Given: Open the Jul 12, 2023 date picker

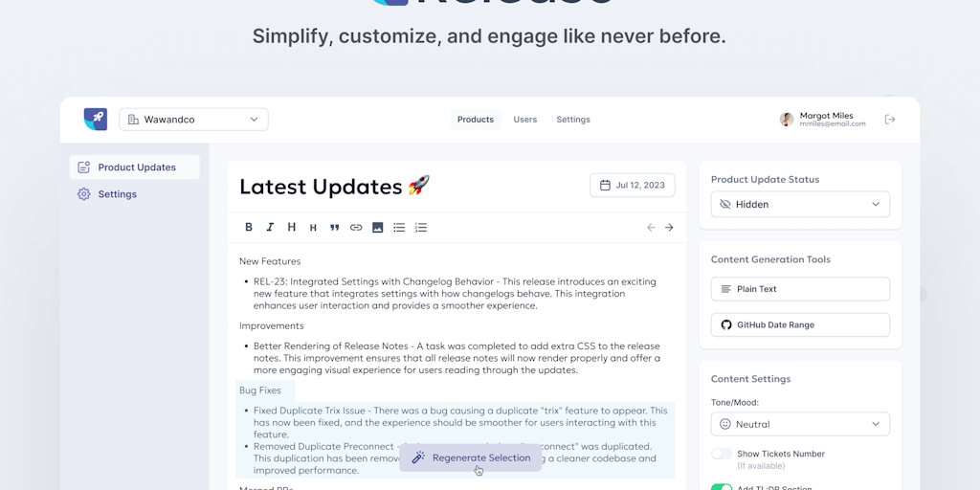Looking at the screenshot, I should tap(632, 185).
